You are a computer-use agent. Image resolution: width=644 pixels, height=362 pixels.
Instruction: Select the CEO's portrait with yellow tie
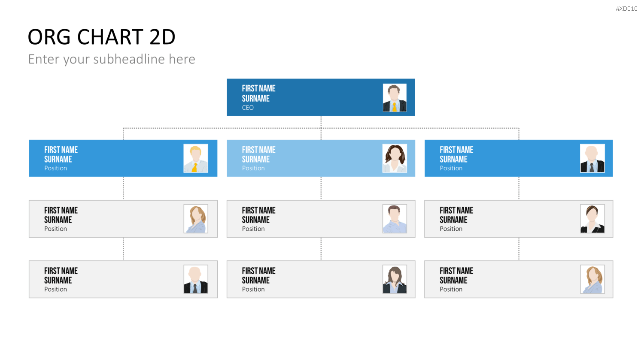click(x=395, y=98)
